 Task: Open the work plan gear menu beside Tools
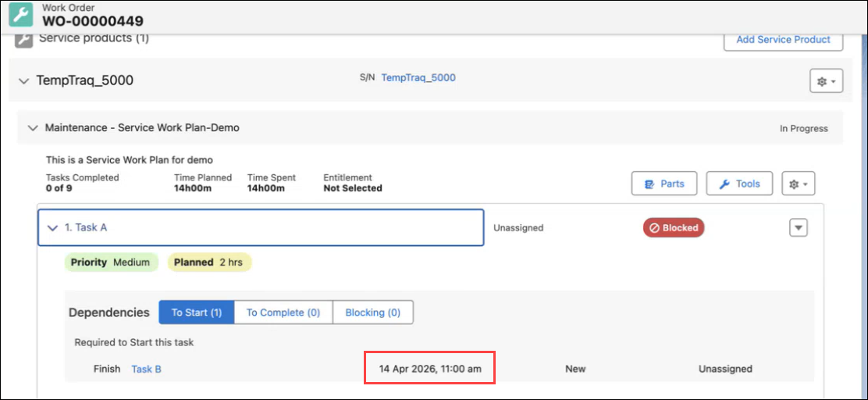coord(798,184)
